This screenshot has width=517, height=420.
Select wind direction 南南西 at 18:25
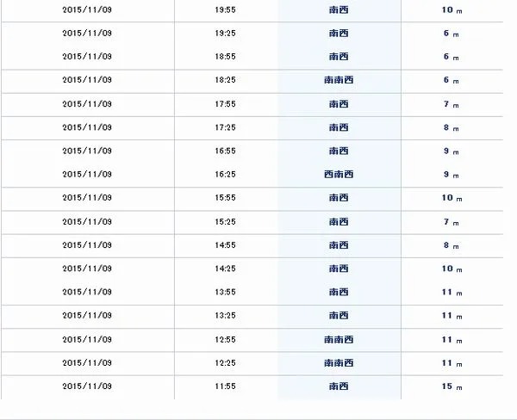(x=339, y=80)
